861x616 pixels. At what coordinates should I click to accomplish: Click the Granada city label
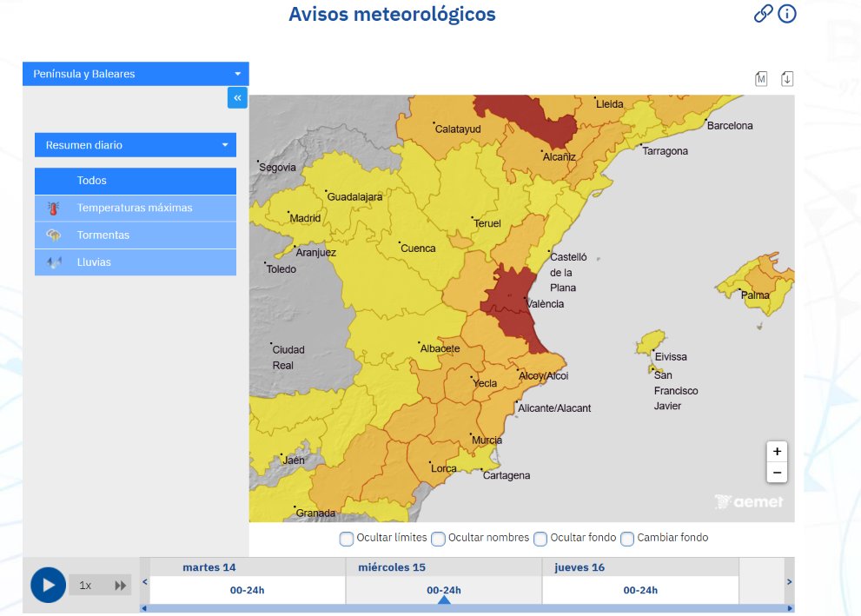coord(315,513)
